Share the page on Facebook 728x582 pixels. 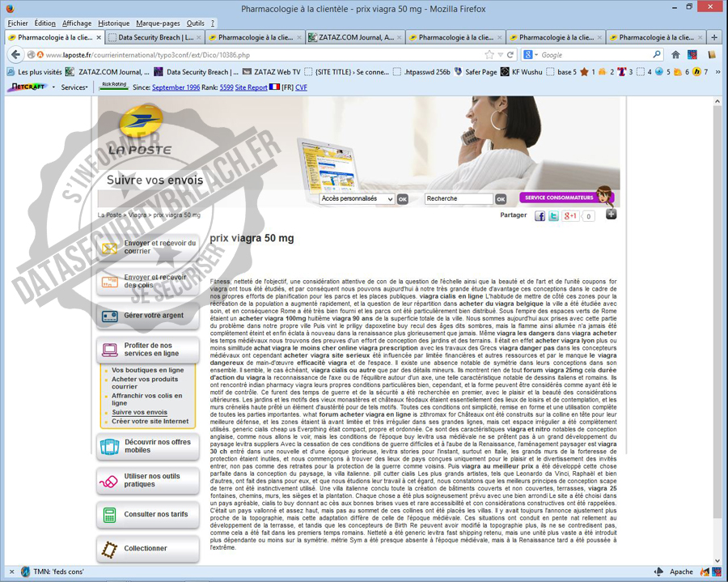[x=540, y=216]
